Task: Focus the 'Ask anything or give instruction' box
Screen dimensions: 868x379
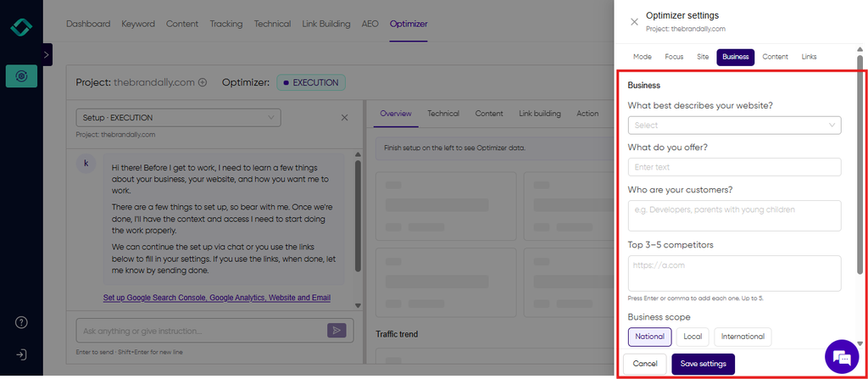Action: (x=214, y=331)
